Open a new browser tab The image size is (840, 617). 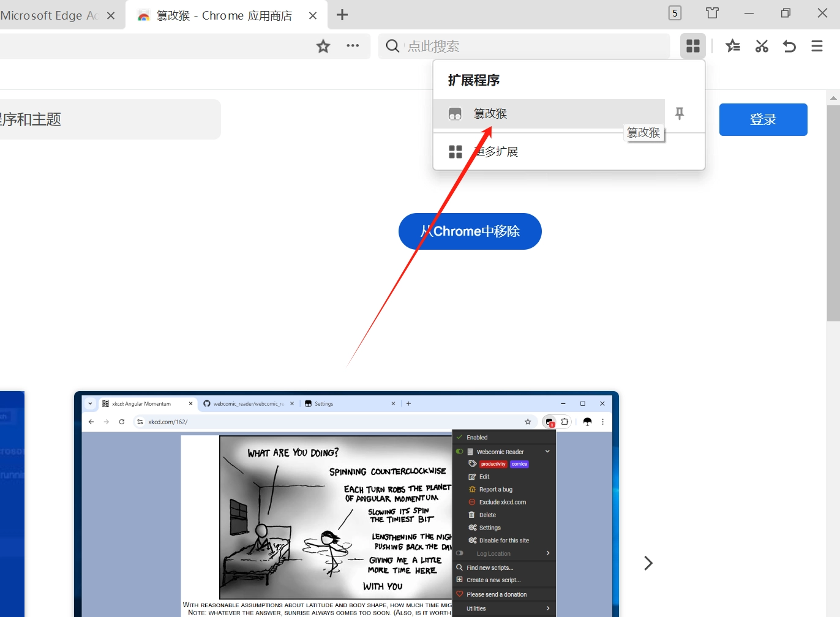342,15
